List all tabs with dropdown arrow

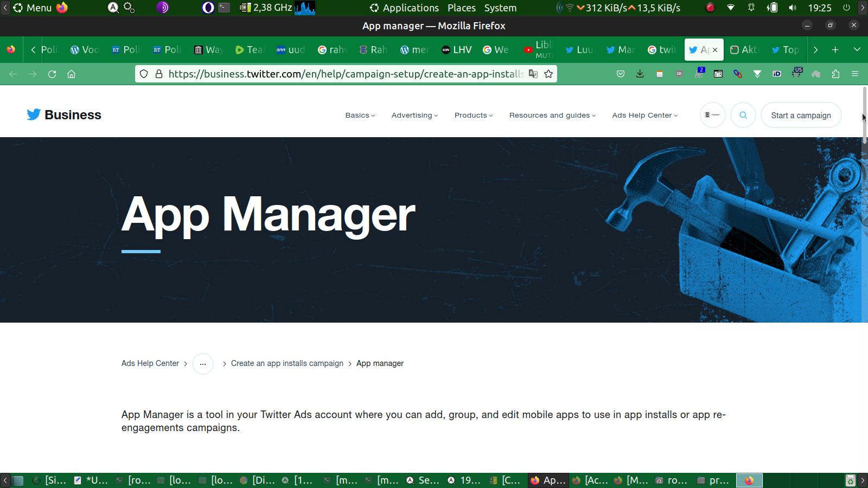[x=857, y=50]
